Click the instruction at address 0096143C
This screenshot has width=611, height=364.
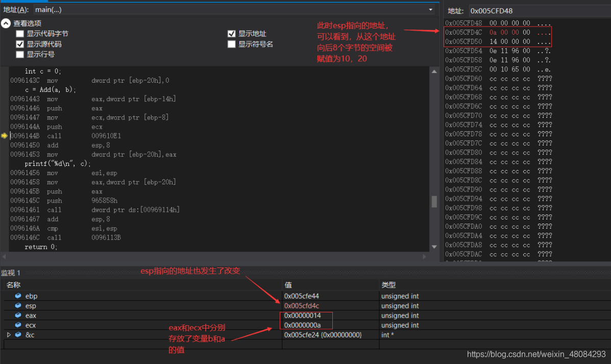coord(90,81)
